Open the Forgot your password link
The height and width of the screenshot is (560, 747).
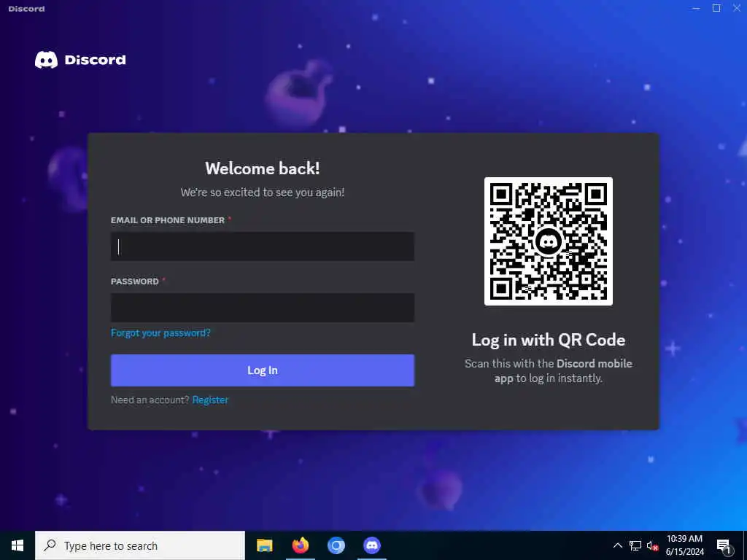(160, 332)
